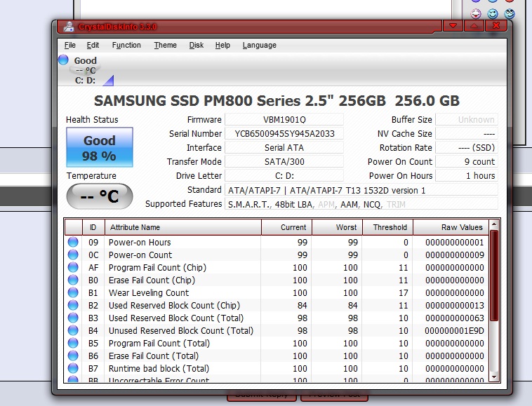The height and width of the screenshot is (406, 532).
Task: Maximize CrystalDiskInfo with the up-arrow button
Action: coord(474,26)
